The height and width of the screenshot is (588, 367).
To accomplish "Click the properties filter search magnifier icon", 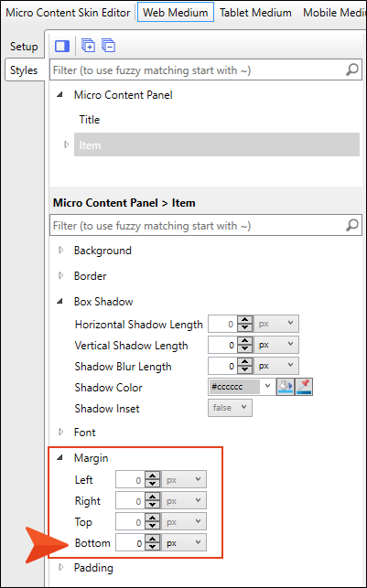I will click(351, 225).
